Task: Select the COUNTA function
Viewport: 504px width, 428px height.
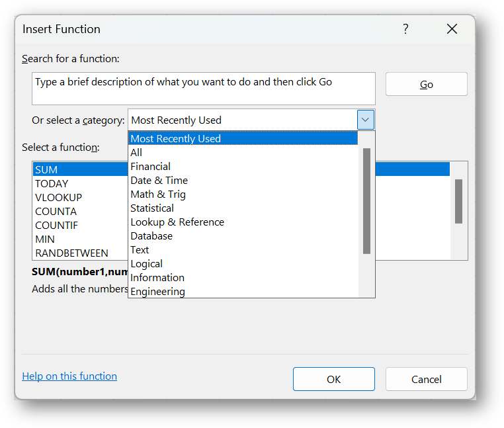Action: (80, 211)
